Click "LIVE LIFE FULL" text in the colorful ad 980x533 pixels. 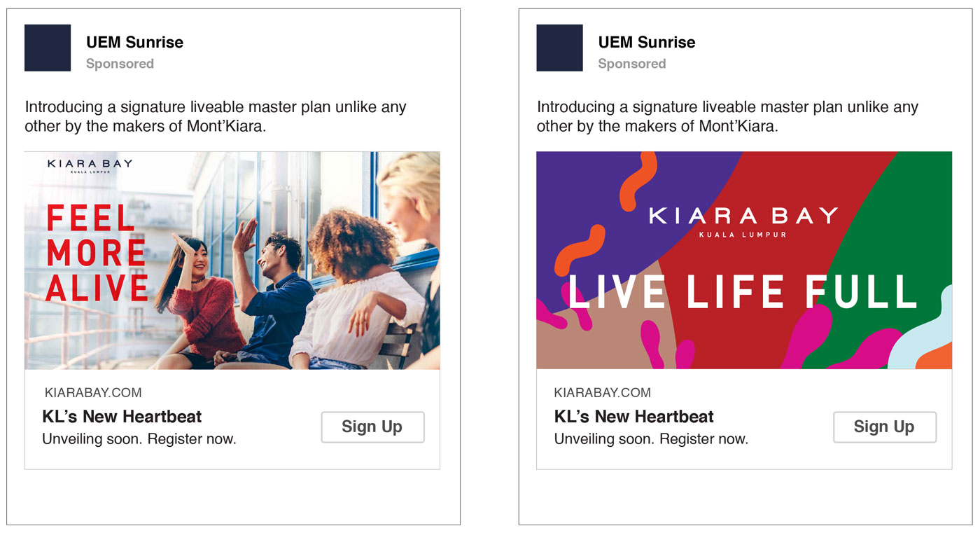click(742, 292)
